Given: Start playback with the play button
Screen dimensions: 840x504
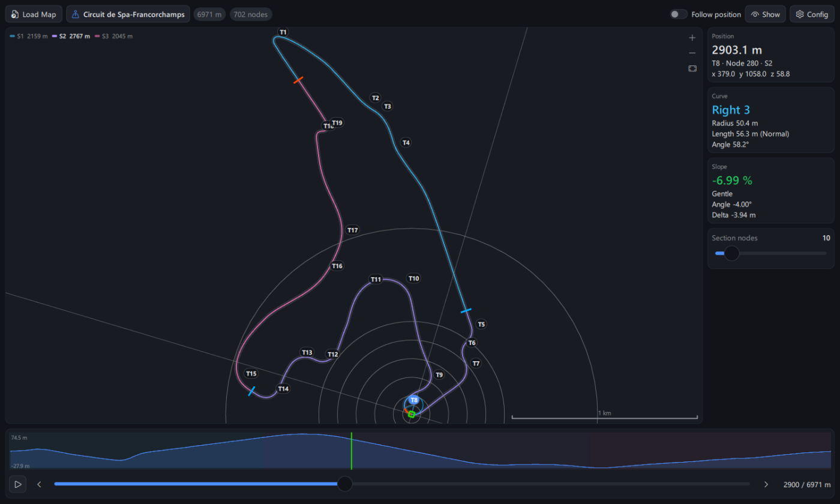Looking at the screenshot, I should (x=18, y=484).
